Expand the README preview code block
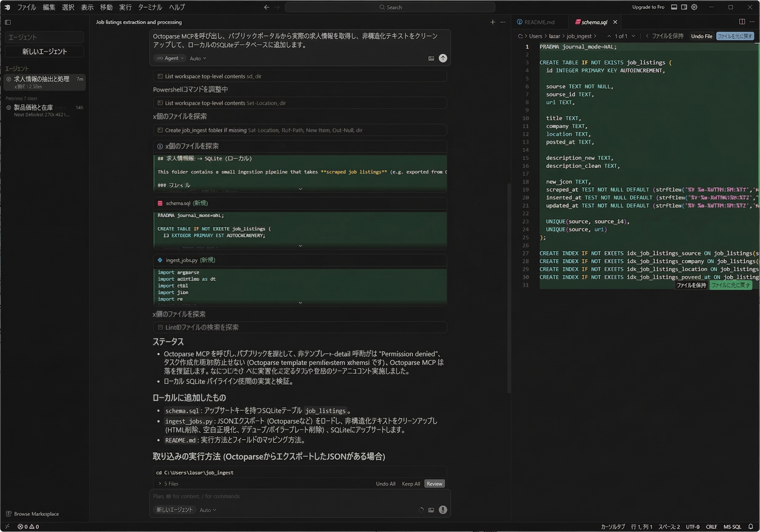Viewport: 760px width, 532px height. click(x=300, y=189)
